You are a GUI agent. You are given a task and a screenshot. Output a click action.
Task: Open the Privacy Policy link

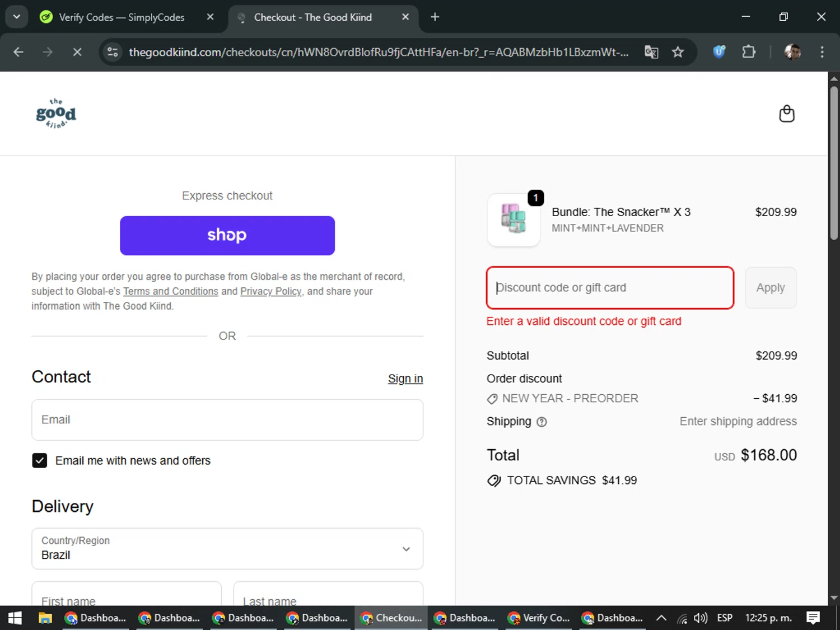point(271,291)
